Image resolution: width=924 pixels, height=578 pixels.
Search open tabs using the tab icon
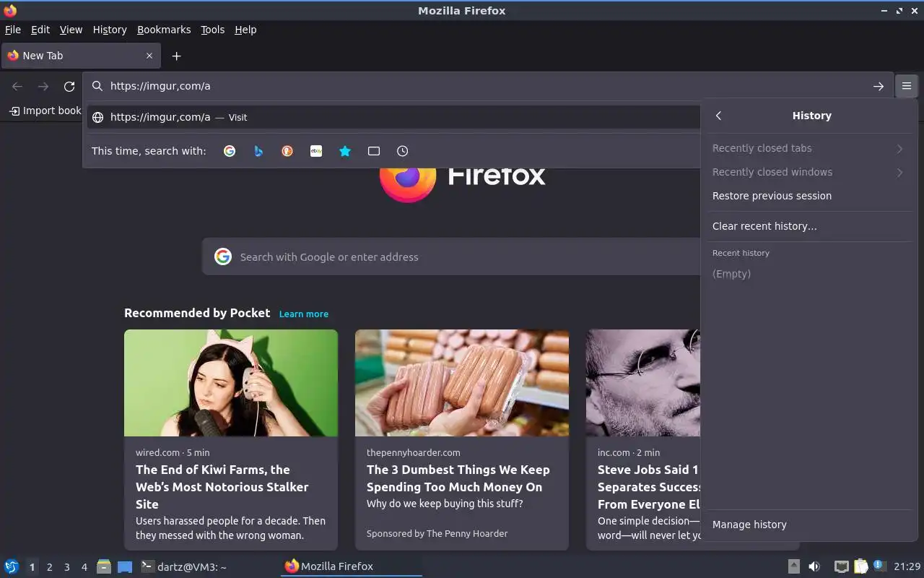tap(374, 151)
